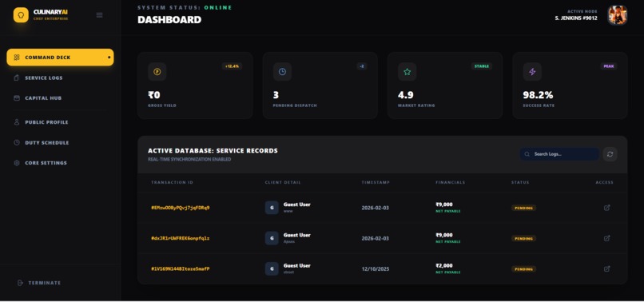The image size is (644, 302).
Task: Click the Guest User avatar in #dxJR1rUWFREK6onpfqlz row
Action: (272, 238)
